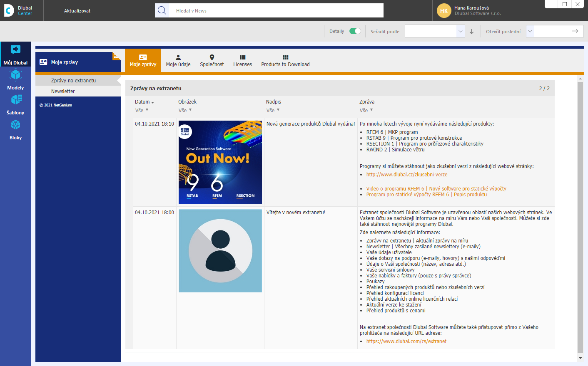
Task: Sort by the Datum column header
Action: [144, 102]
